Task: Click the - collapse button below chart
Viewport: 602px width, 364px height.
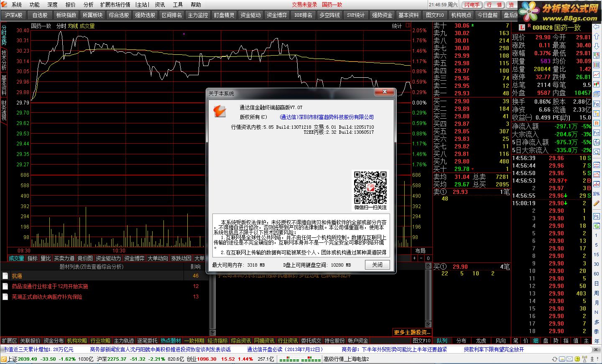Action: click(x=421, y=258)
